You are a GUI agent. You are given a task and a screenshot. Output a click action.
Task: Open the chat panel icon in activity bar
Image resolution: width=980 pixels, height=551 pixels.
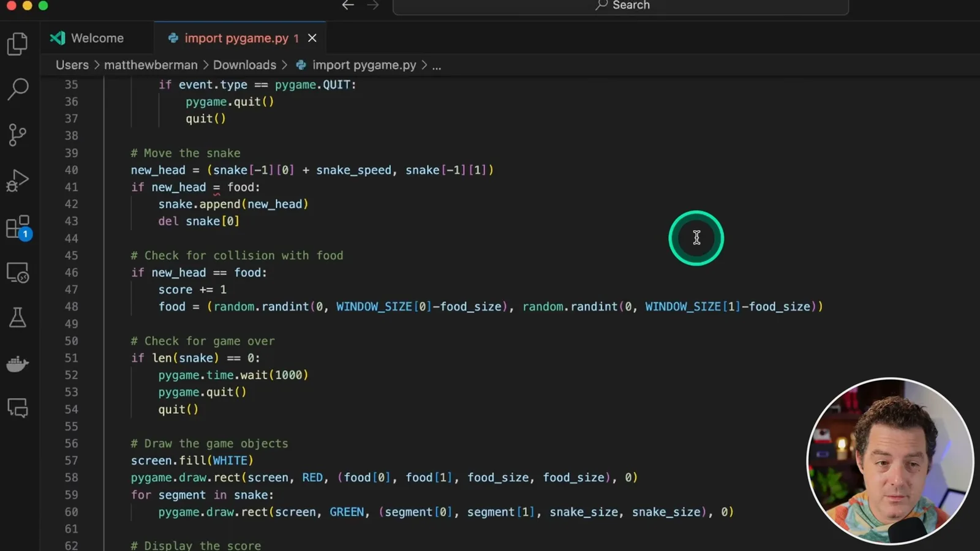(17, 408)
